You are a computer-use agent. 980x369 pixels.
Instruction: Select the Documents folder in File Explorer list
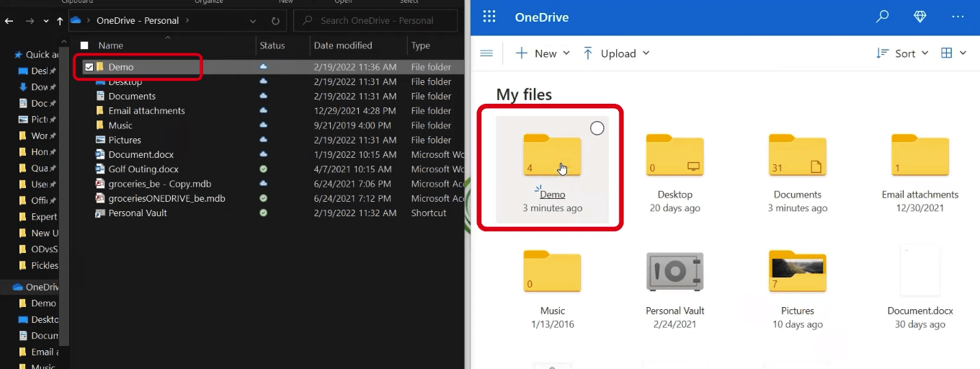(x=132, y=96)
